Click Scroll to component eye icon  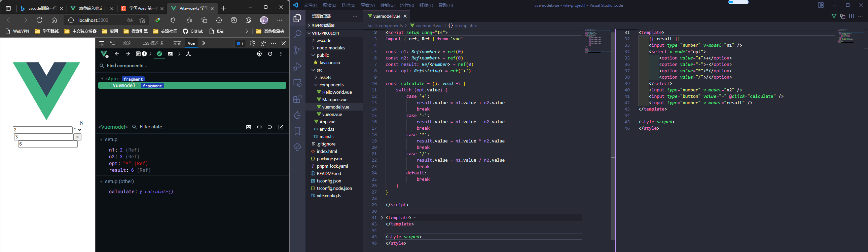pos(249,127)
